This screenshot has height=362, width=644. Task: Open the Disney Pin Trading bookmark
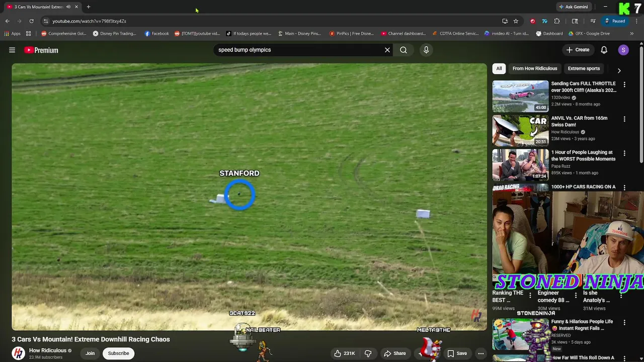(115, 34)
